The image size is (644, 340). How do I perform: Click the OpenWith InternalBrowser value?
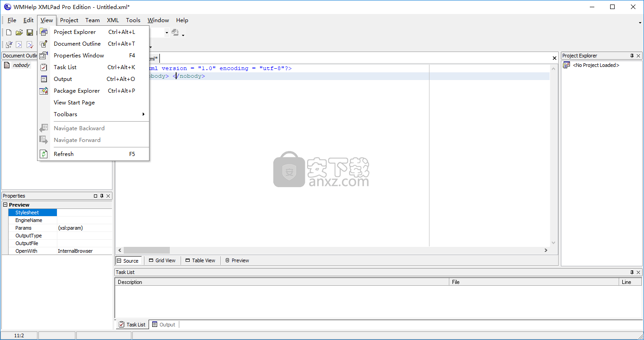click(84, 251)
